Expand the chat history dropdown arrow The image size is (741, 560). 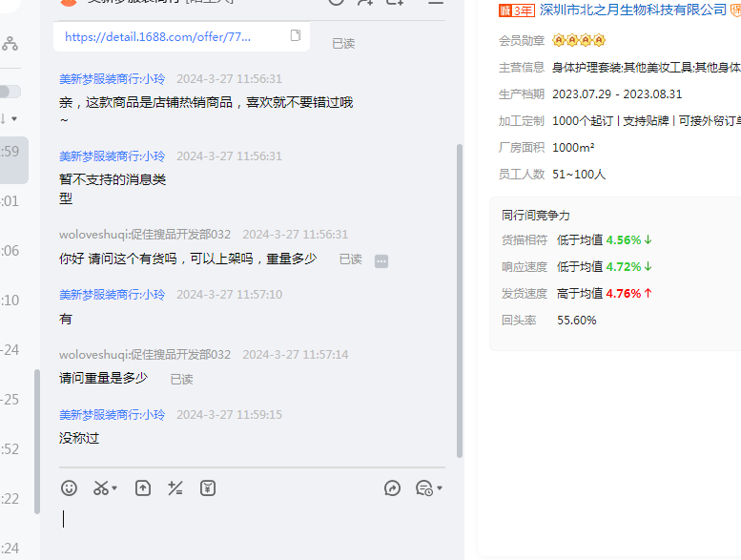pyautogui.click(x=440, y=488)
